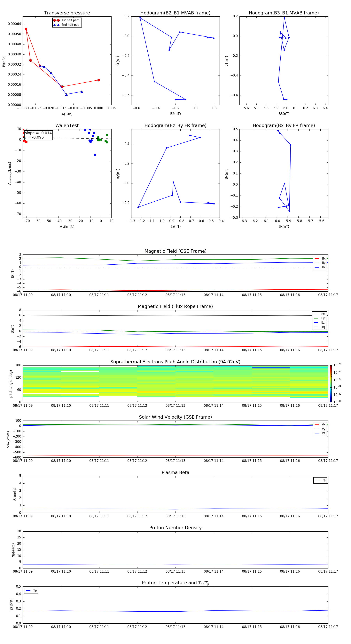351x644 pixels.
Task: Click the 'Bz(nT)' x-axis label
Action: pyautogui.click(x=175, y=227)
